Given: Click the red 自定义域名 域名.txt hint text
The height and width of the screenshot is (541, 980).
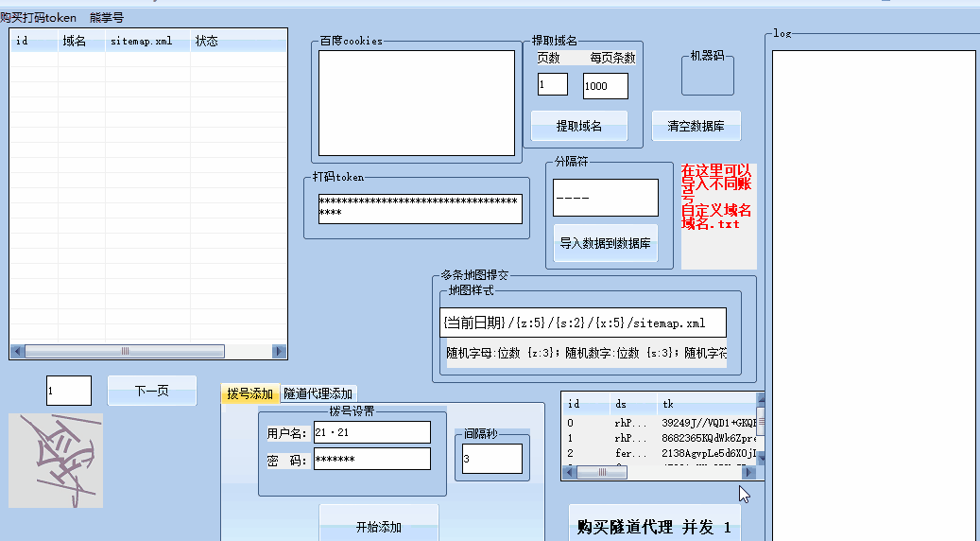Looking at the screenshot, I should [716, 217].
